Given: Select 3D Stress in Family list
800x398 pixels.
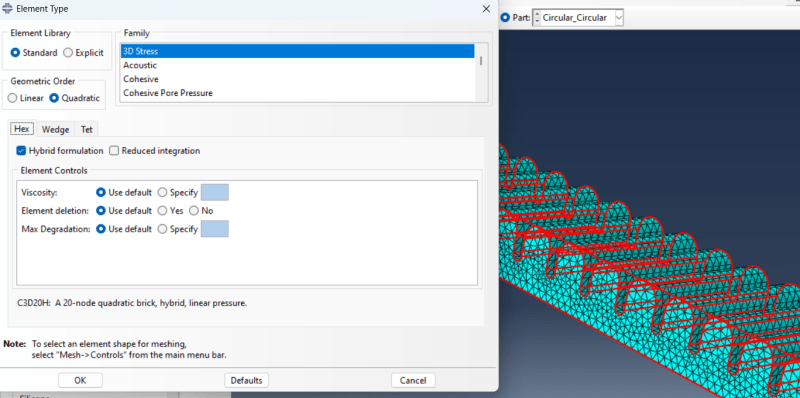Looking at the screenshot, I should [x=297, y=51].
